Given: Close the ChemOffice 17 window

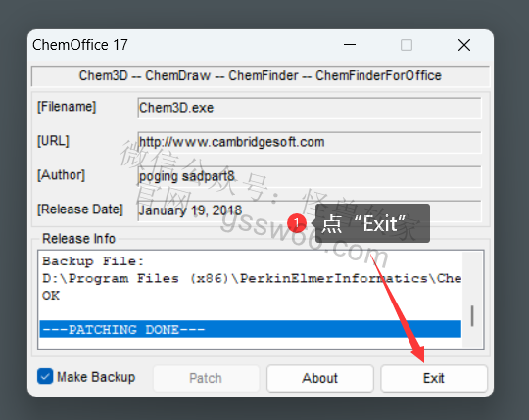Looking at the screenshot, I should [x=464, y=45].
